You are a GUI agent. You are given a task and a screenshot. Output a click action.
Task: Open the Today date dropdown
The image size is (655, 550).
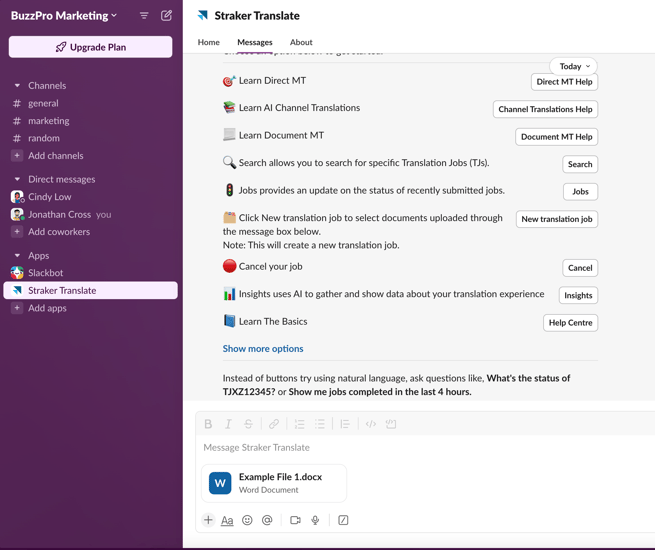click(573, 66)
